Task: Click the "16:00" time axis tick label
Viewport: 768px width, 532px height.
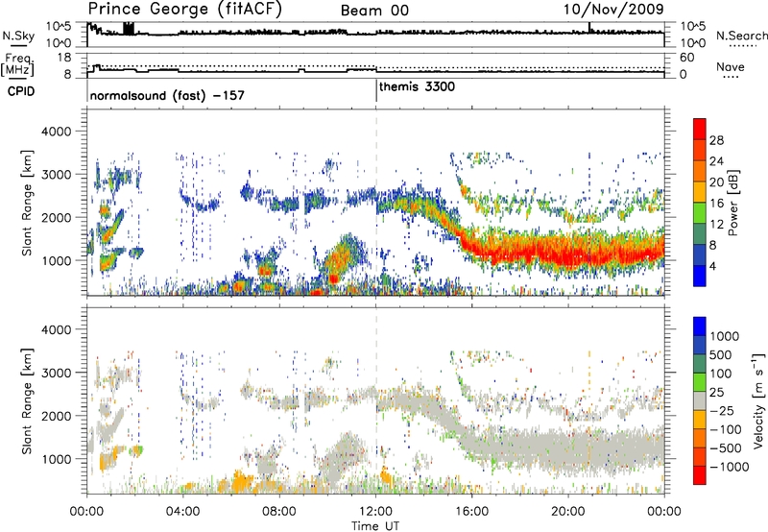Action: coord(471,512)
